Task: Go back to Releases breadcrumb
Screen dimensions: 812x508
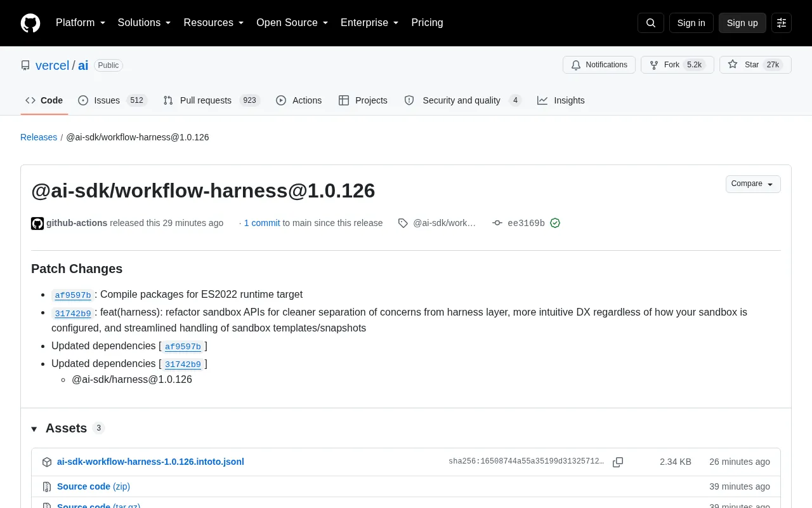Action: coord(39,137)
